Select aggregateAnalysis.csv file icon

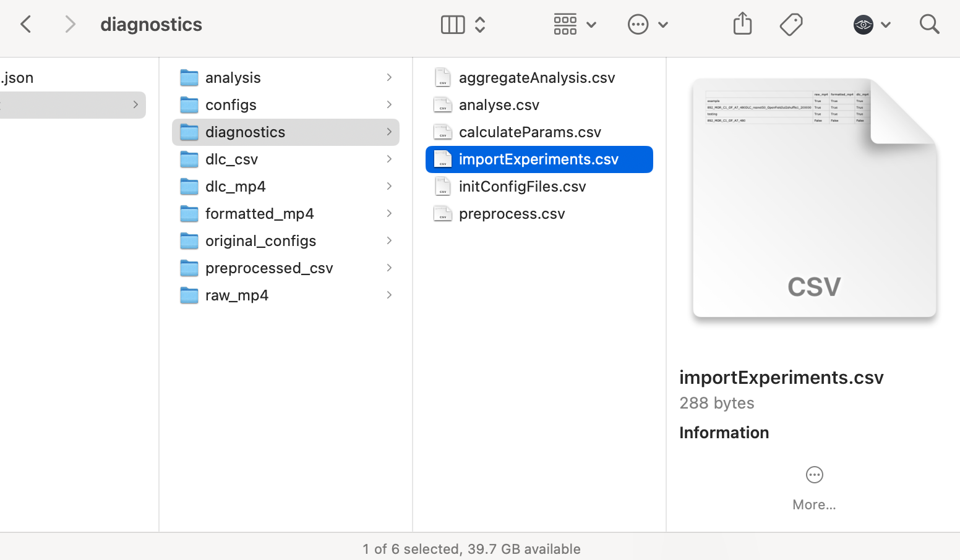click(x=443, y=77)
